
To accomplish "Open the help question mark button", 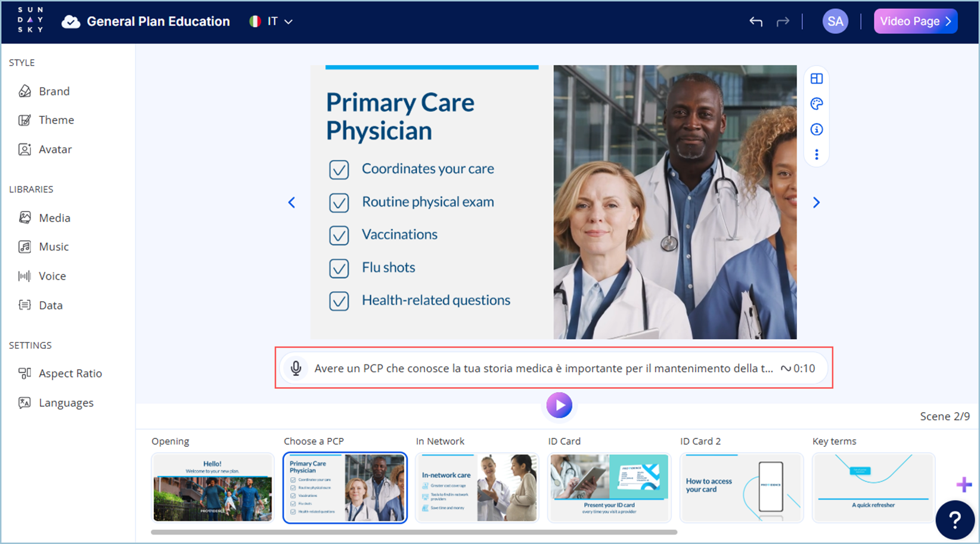I will 954,520.
